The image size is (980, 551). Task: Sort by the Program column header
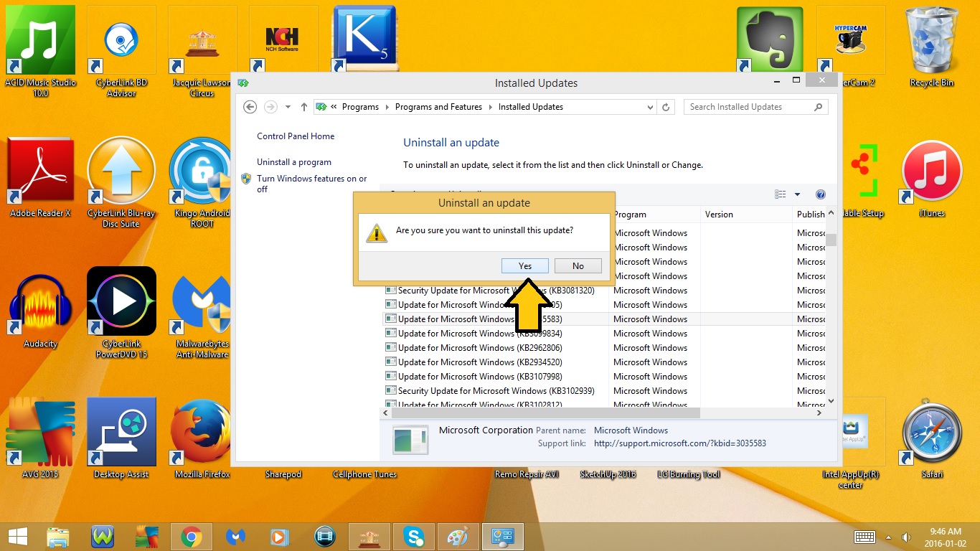pos(655,215)
